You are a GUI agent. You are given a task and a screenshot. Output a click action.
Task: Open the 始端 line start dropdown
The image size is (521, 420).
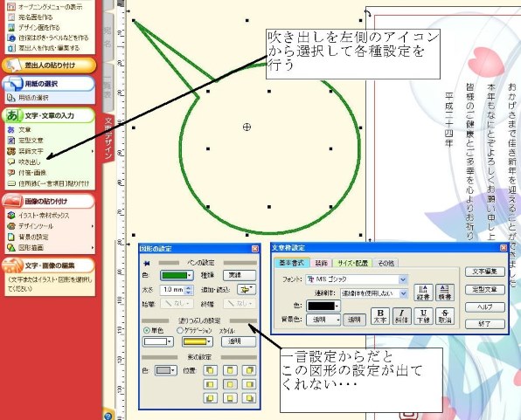click(177, 303)
